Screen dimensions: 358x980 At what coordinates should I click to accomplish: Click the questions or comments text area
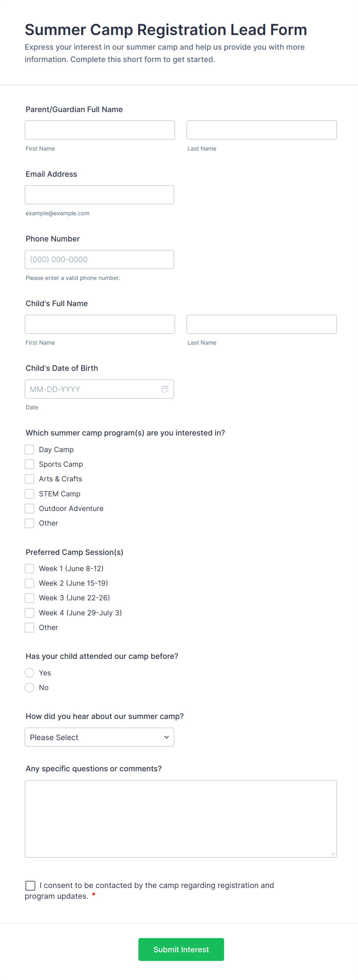tap(181, 818)
